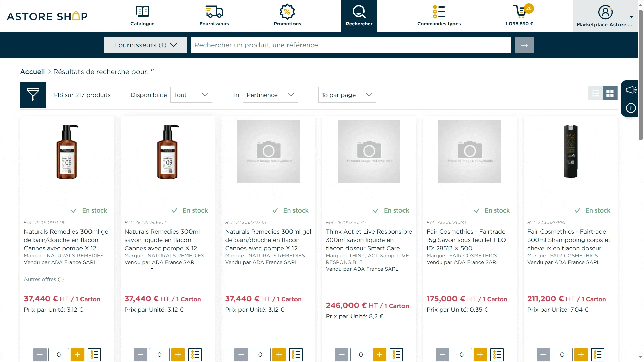Decrease quantity for AC05093607 product
This screenshot has width=644, height=362.
click(141, 355)
